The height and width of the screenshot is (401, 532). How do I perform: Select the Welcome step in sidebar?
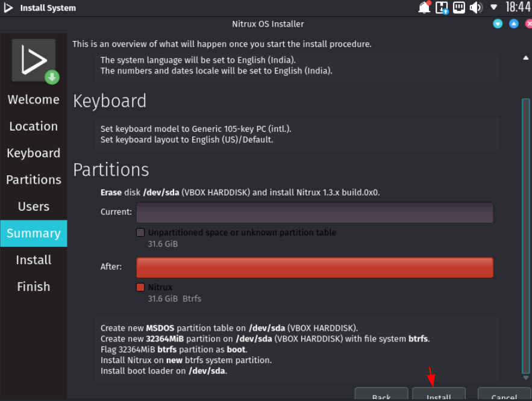(x=34, y=100)
